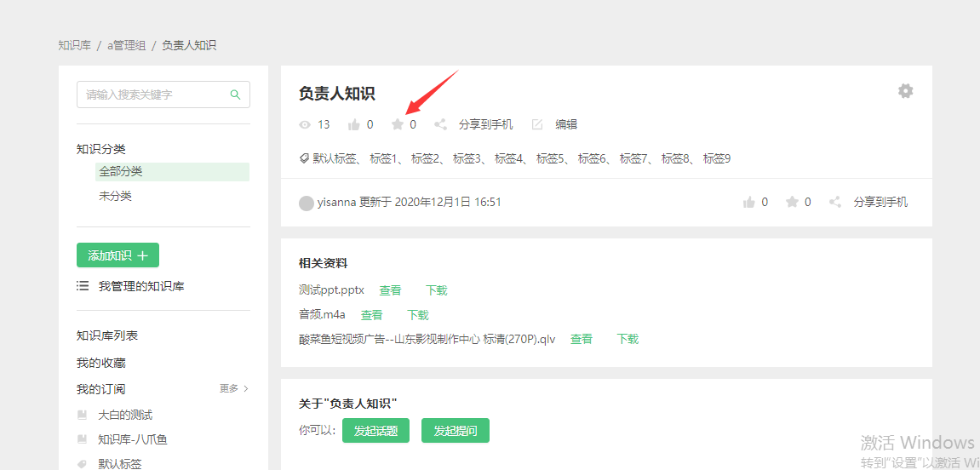Select 全部分类 category

[x=172, y=172]
